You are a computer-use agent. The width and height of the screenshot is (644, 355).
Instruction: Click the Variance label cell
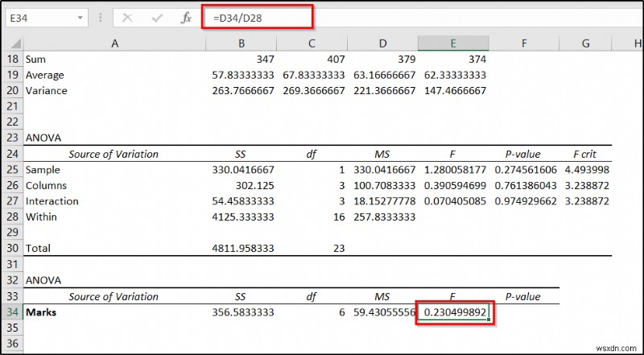point(47,90)
